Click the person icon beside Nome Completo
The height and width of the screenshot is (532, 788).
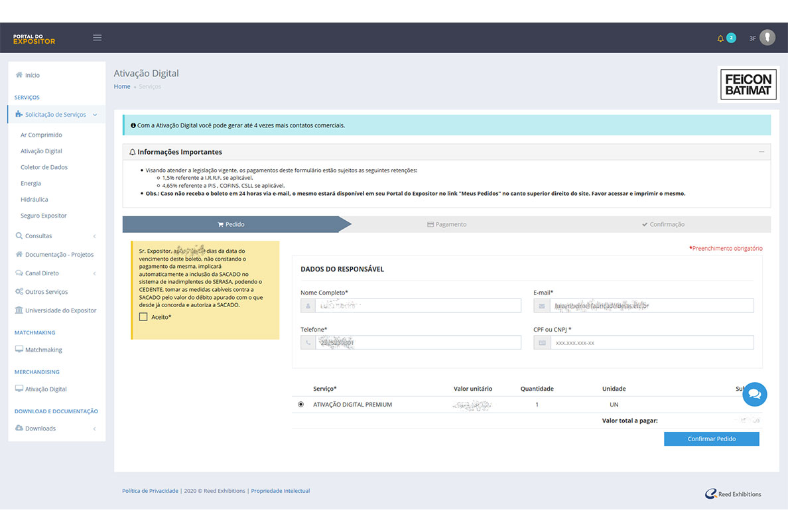(308, 306)
